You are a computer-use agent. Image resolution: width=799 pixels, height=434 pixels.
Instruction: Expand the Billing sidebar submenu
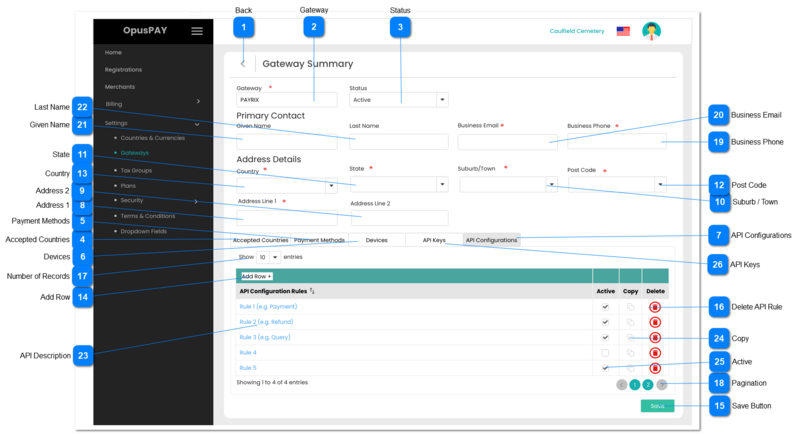[x=198, y=101]
